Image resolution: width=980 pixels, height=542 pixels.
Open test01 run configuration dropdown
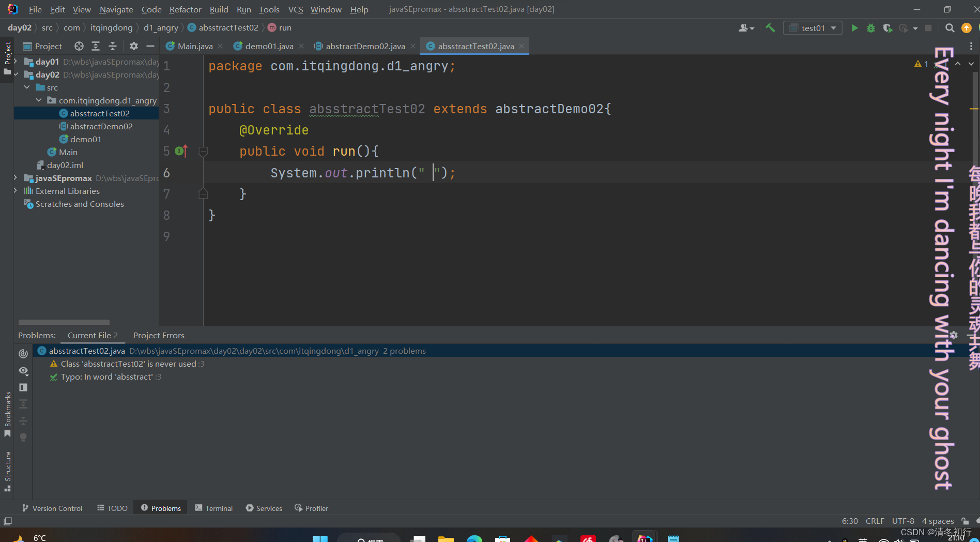tap(813, 28)
